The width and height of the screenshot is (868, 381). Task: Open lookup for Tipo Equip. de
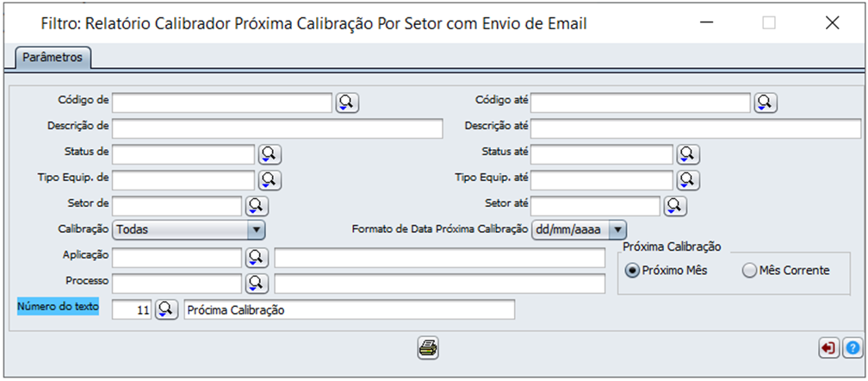[x=270, y=179]
